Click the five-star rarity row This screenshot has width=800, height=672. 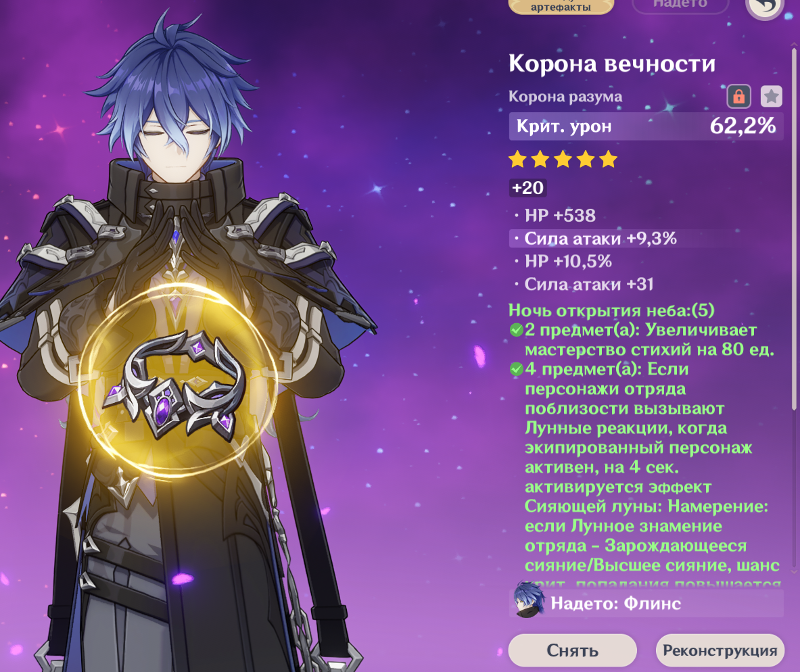[563, 159]
